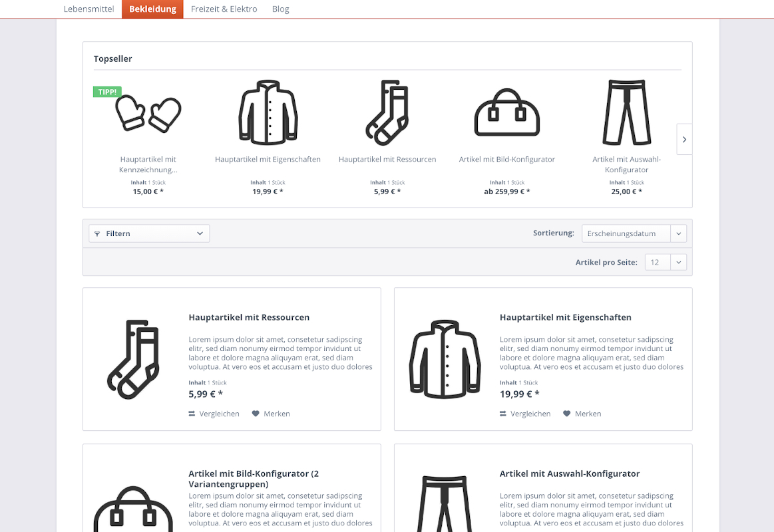Switch to the Lebensmittel tab

pos(89,9)
